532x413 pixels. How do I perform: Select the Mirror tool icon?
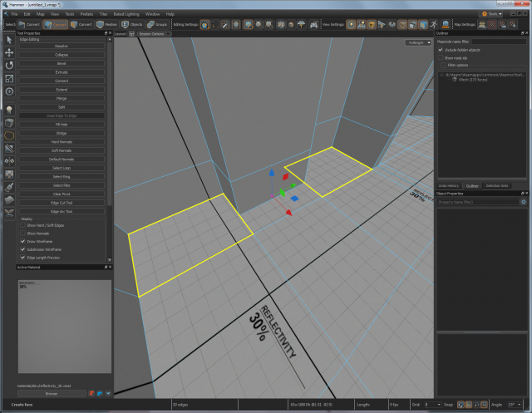pyautogui.click(x=9, y=161)
